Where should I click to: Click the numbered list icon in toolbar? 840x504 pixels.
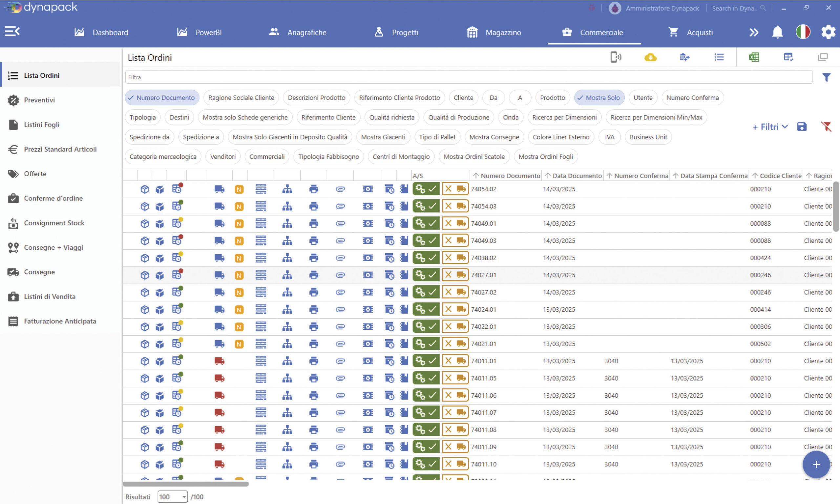point(719,57)
